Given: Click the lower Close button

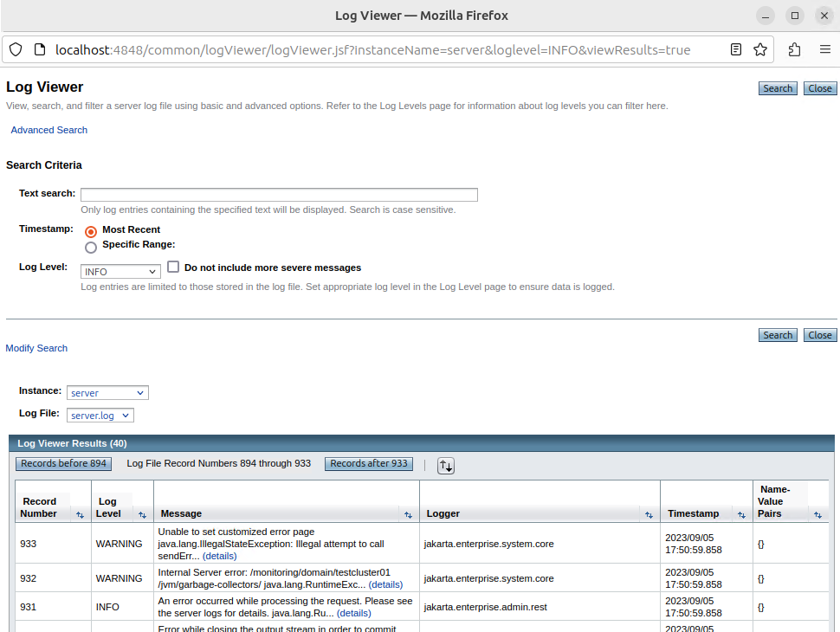Looking at the screenshot, I should tap(819, 335).
